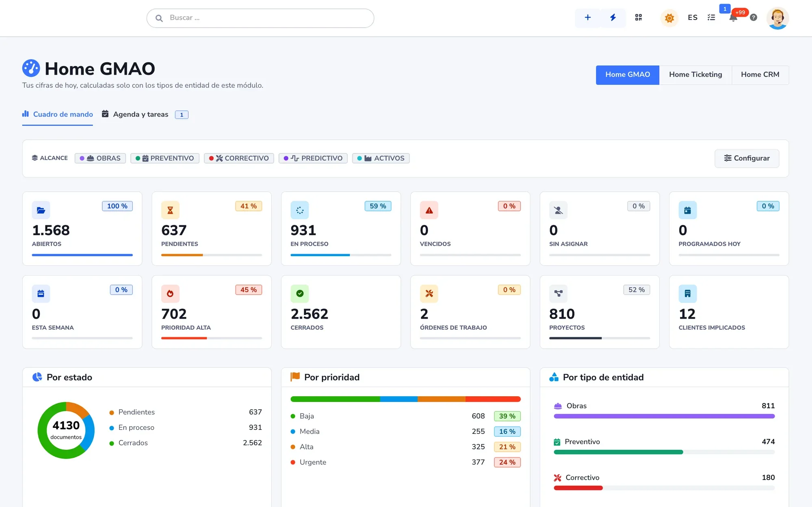Screen dimensions: 812x507
Task: Click the En proceso spinner icon
Action: click(300, 210)
